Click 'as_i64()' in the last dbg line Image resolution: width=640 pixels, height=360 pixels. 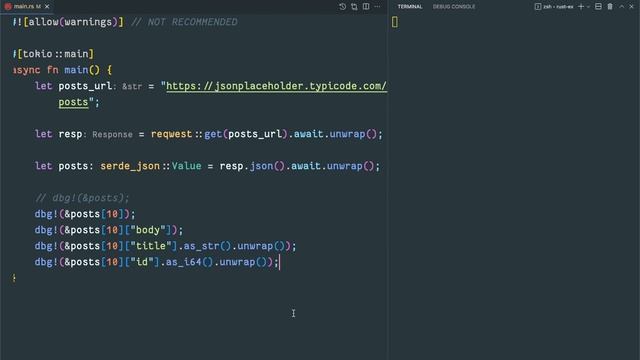[x=189, y=262]
